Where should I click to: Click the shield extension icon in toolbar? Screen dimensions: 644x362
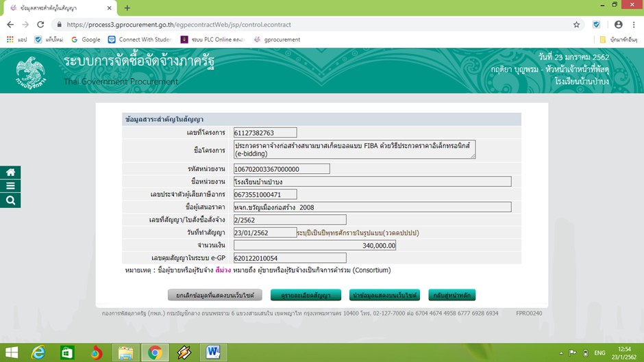pyautogui.click(x=596, y=25)
